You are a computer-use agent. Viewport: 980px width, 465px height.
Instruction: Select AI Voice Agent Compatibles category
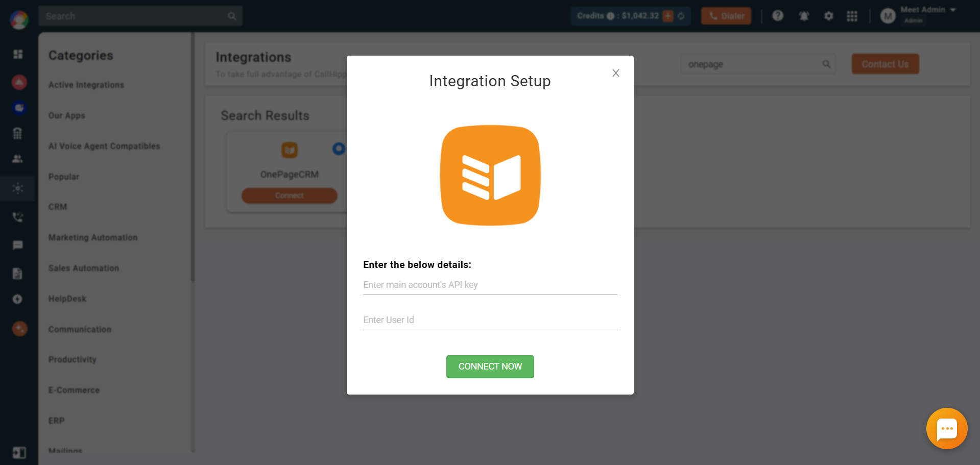[104, 146]
